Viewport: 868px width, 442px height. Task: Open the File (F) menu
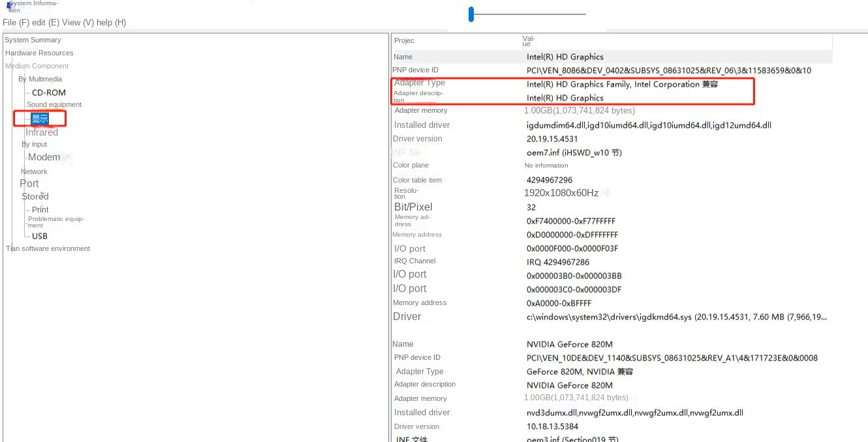(x=16, y=22)
